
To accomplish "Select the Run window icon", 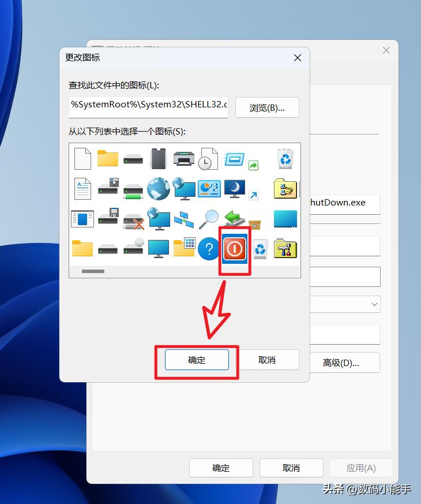I will [x=234, y=159].
